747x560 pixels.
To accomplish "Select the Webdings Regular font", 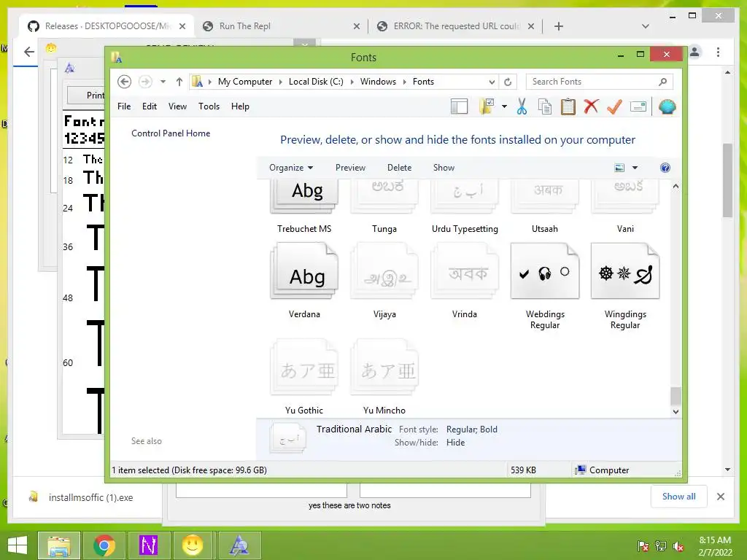I will [544, 286].
